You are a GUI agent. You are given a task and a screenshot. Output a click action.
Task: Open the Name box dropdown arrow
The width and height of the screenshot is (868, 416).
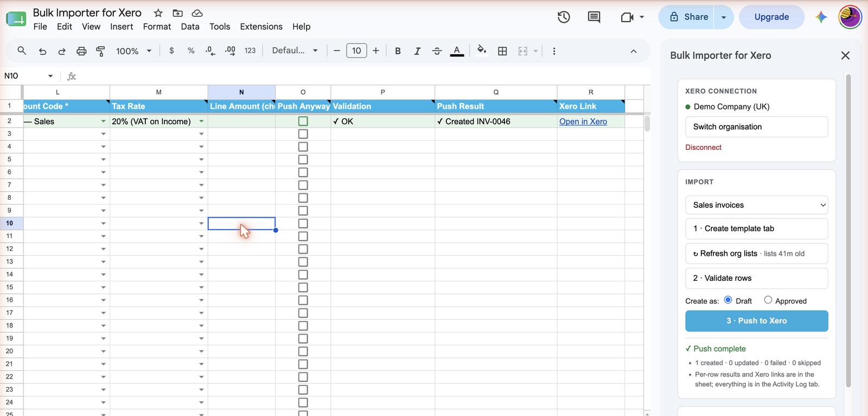[50, 76]
